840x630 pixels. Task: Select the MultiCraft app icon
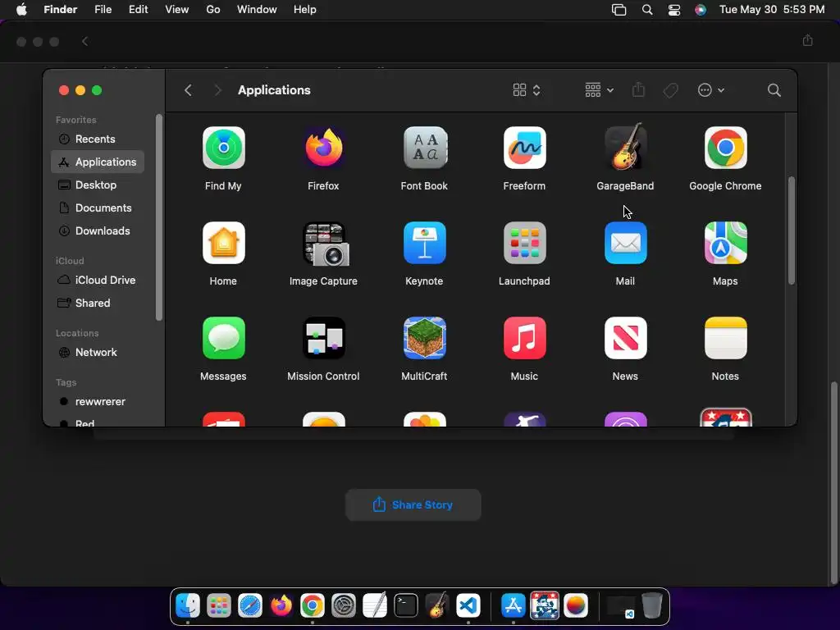click(424, 338)
